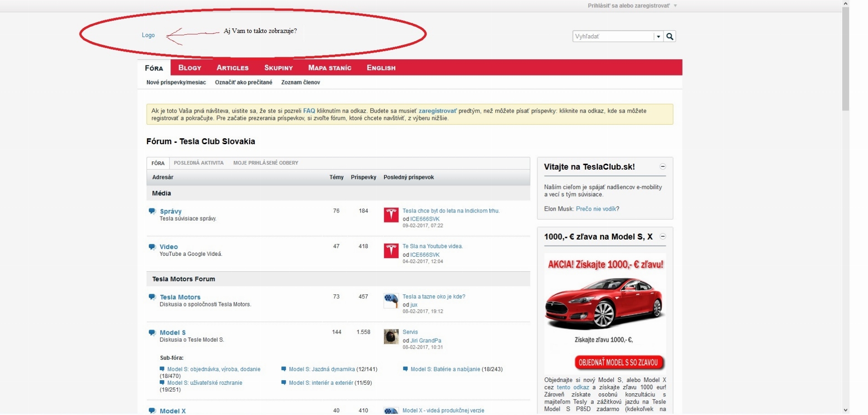Click sub-forum icon for Jazdná dynamika
The width and height of the screenshot is (868, 415).
284,369
